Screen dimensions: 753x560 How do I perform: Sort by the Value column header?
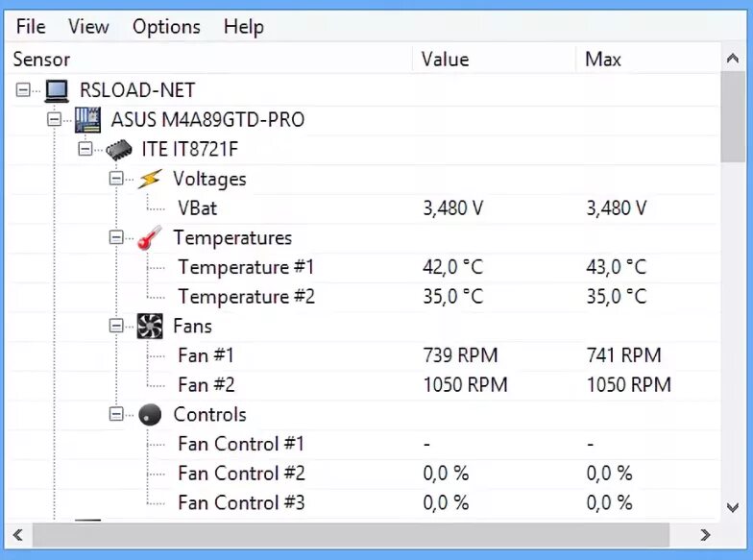coord(446,60)
